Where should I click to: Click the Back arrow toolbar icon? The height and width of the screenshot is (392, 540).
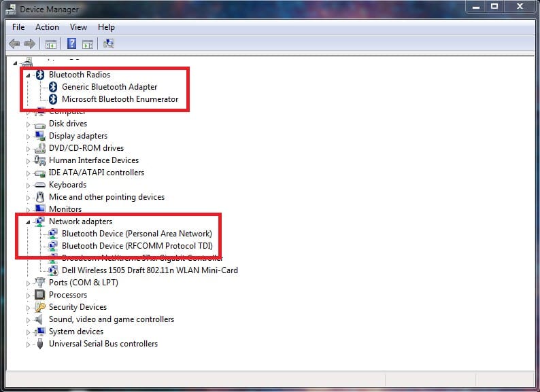tap(14, 43)
